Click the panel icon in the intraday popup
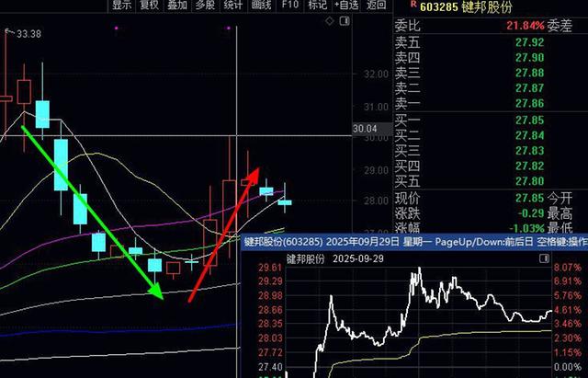 tap(544, 258)
